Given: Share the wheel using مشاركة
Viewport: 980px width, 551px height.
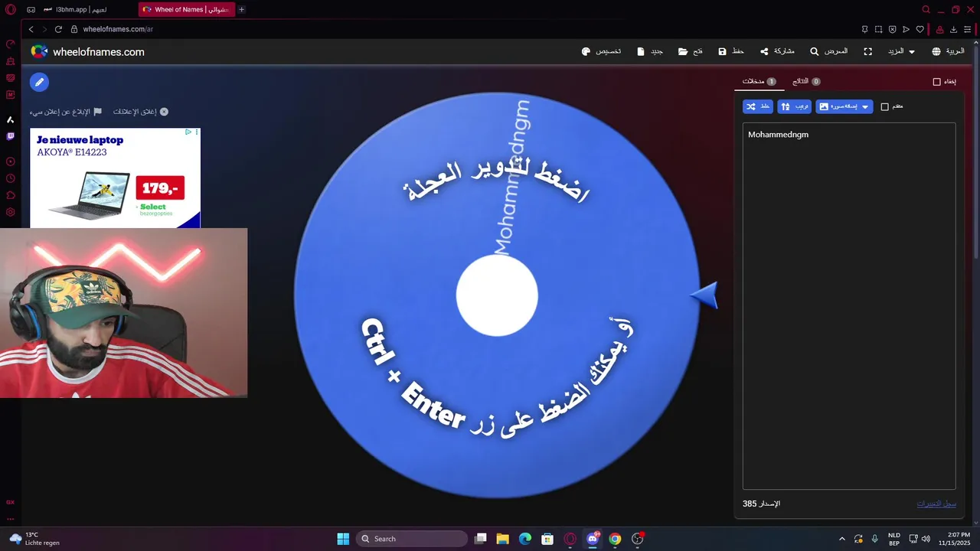Looking at the screenshot, I should pos(777,51).
